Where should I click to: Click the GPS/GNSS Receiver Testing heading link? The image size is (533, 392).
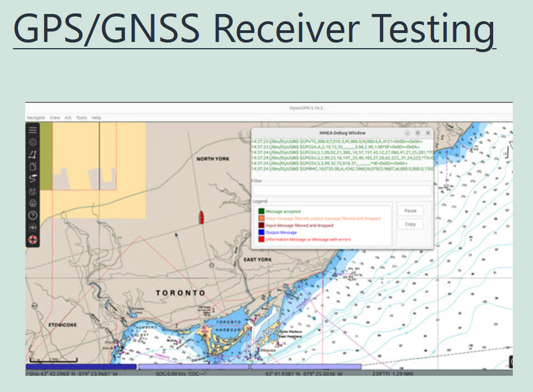pos(254,28)
